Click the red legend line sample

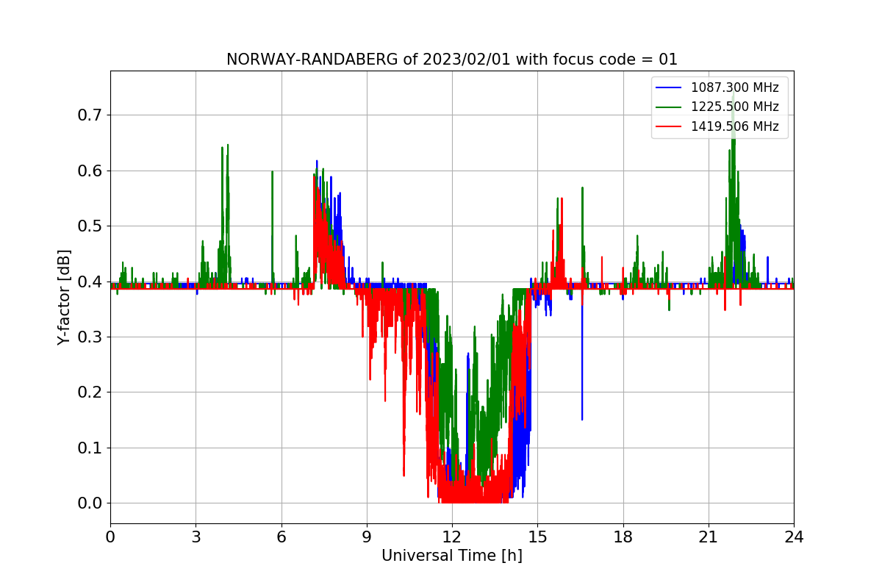click(670, 126)
